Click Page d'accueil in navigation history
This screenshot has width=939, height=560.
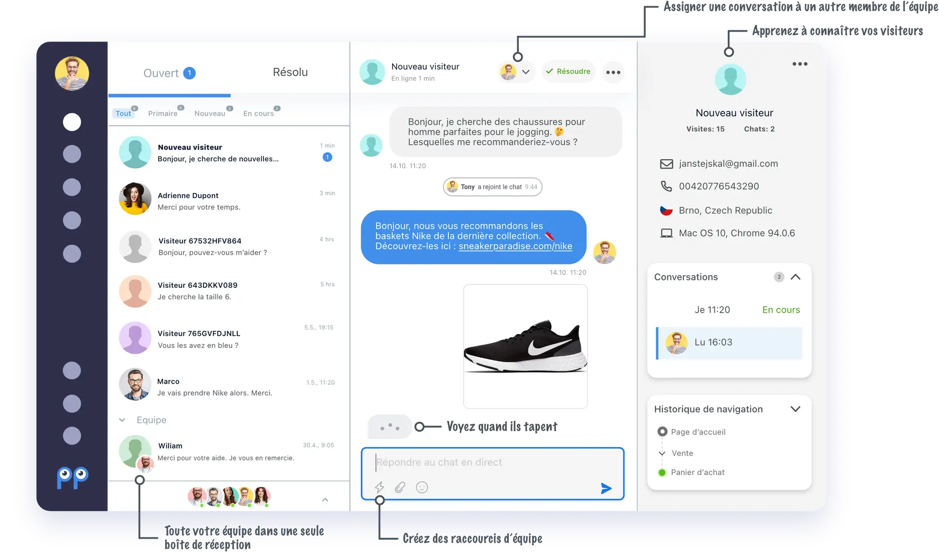pos(698,432)
